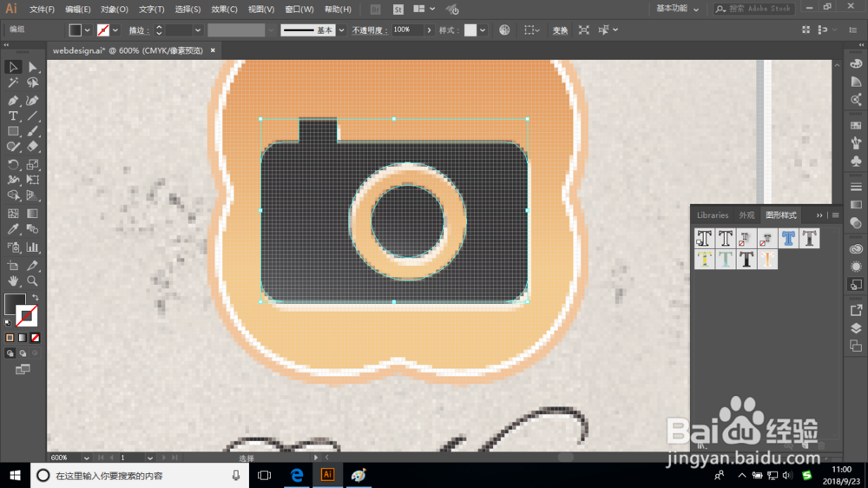This screenshot has width=868, height=488.
Task: Select the Slice tool
Action: click(32, 266)
